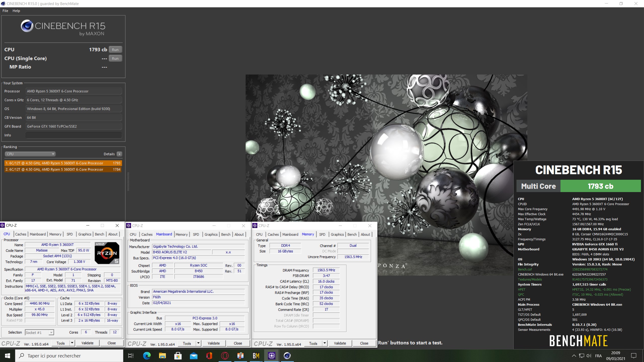Open the clock and date flyout
644x362 pixels.
(x=616, y=356)
